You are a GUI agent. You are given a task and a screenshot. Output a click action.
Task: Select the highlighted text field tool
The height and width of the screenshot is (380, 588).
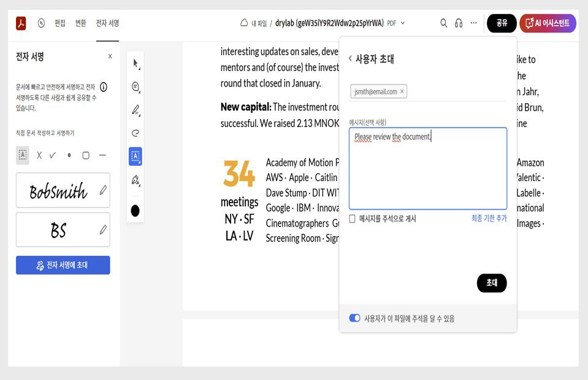point(136,156)
